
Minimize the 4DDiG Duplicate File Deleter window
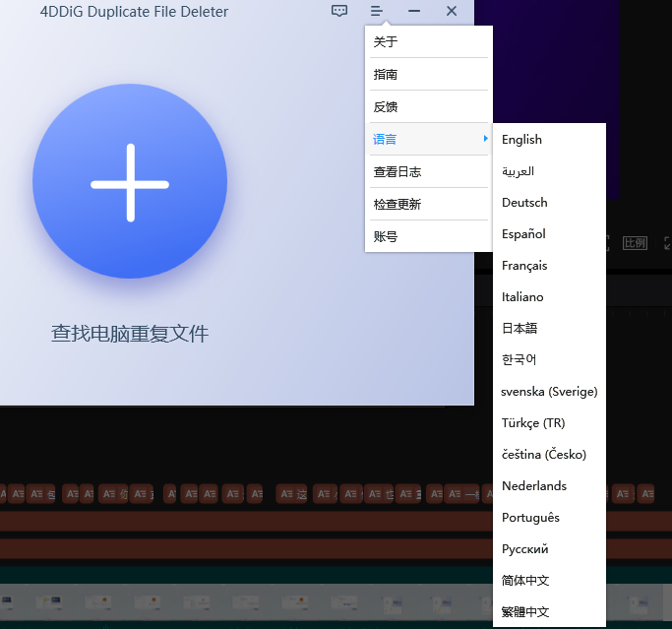(414, 11)
